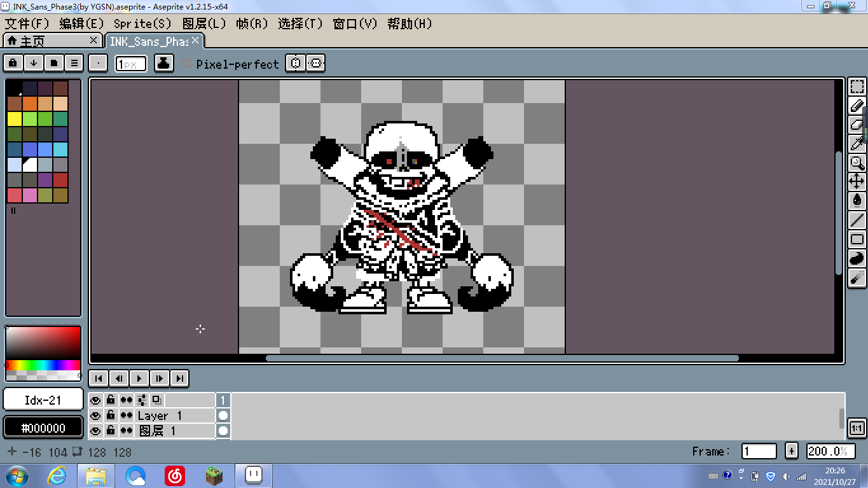Select the Blur tool
Image resolution: width=868 pixels, height=488 pixels.
pos(857,277)
